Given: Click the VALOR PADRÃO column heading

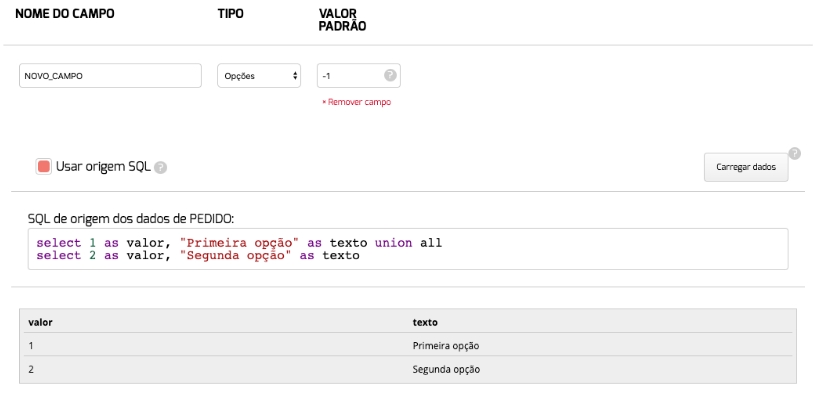Looking at the screenshot, I should [343, 20].
